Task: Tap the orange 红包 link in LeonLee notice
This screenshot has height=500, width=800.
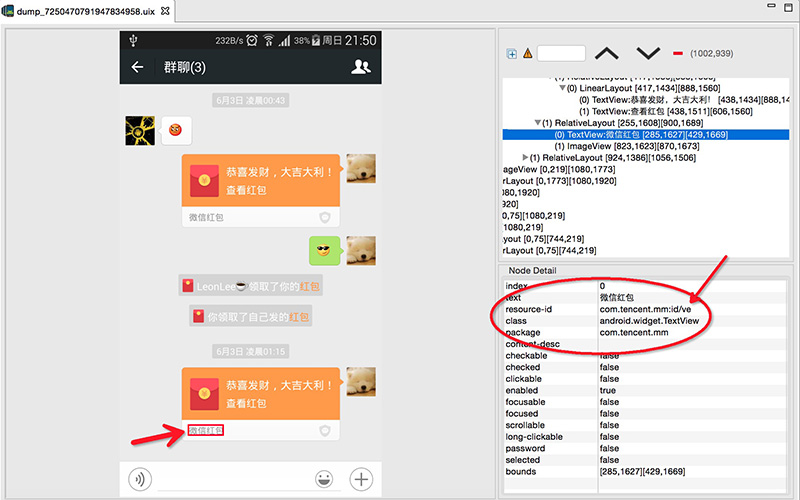Action: (309, 286)
